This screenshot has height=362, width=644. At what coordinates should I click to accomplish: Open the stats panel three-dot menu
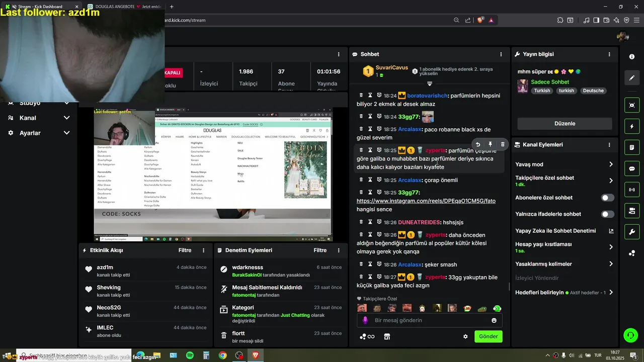point(339,54)
